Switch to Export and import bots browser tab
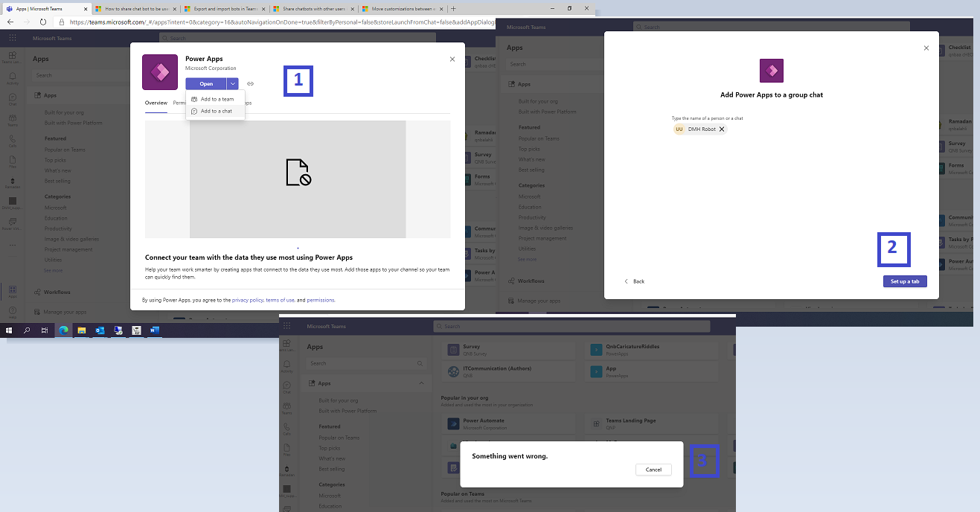This screenshot has width=980, height=512. [224, 9]
